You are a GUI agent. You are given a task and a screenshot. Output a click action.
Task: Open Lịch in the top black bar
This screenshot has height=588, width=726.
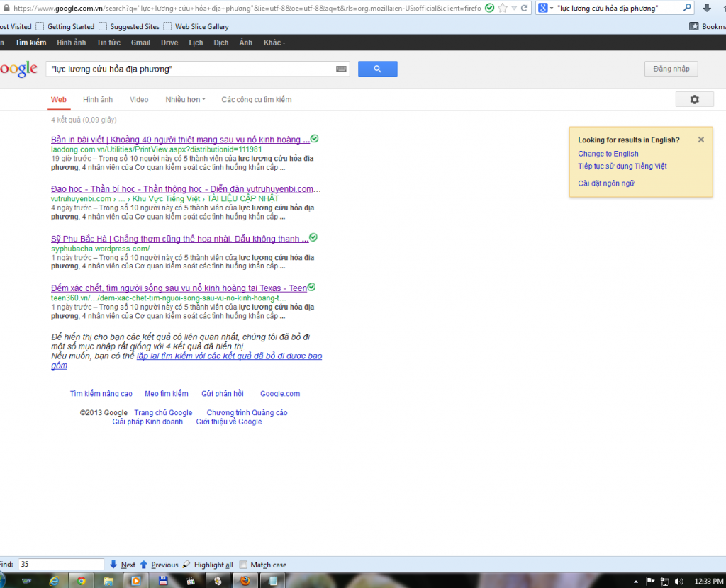tap(196, 43)
